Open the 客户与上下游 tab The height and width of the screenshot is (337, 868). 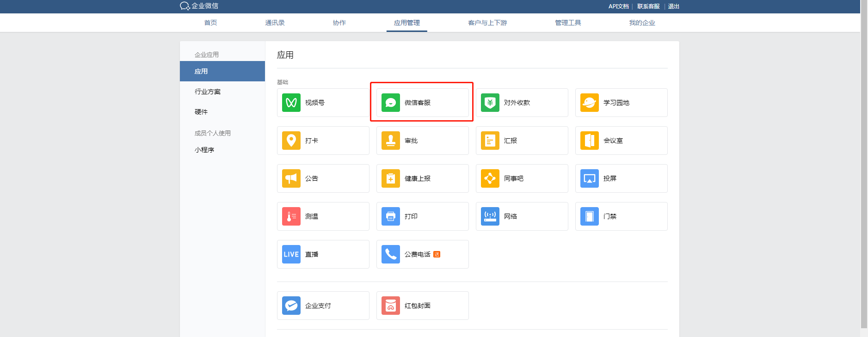487,23
